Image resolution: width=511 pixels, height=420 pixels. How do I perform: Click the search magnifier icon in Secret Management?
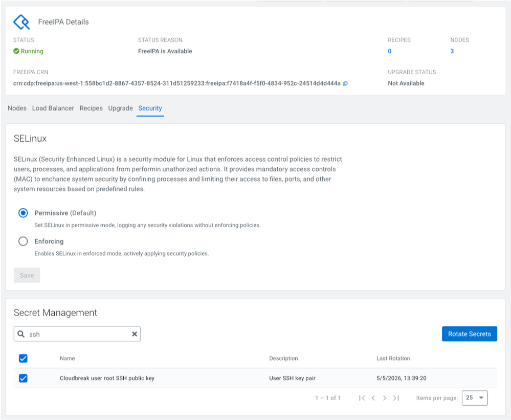[x=21, y=334]
